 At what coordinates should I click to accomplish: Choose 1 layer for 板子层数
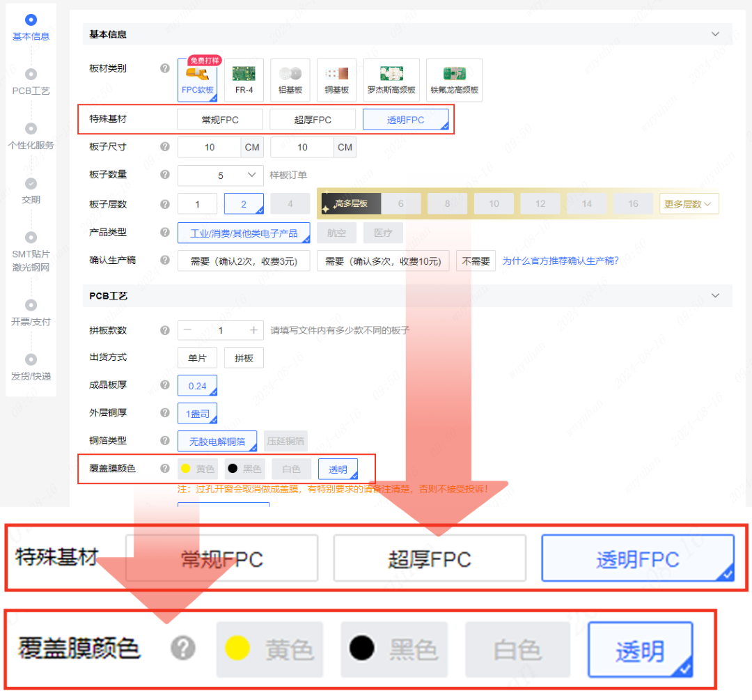(x=197, y=204)
